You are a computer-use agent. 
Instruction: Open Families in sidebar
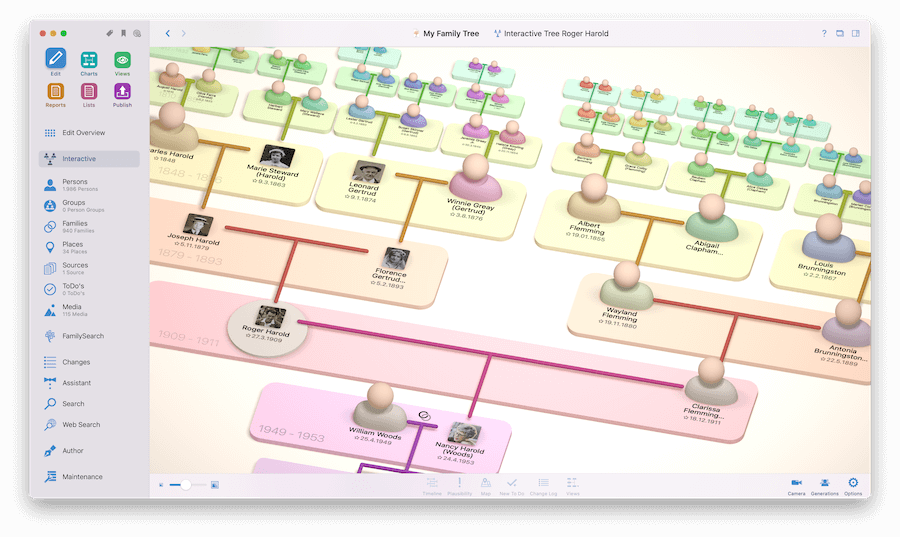90,227
